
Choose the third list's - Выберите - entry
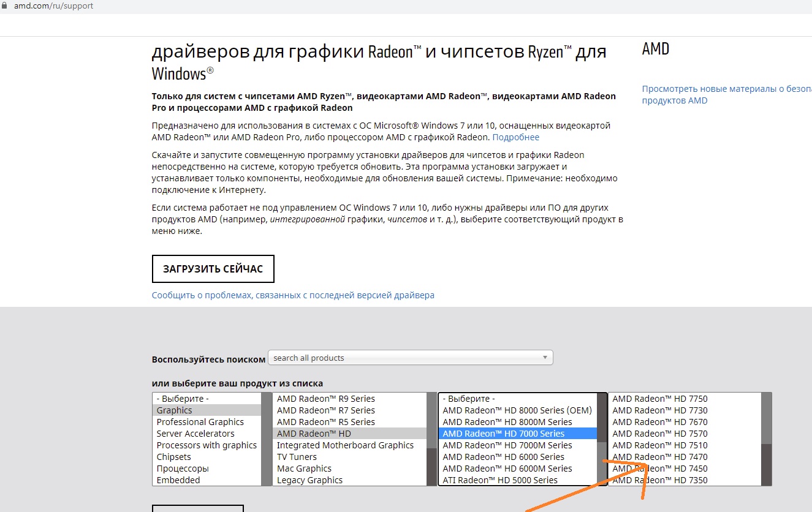(x=518, y=399)
